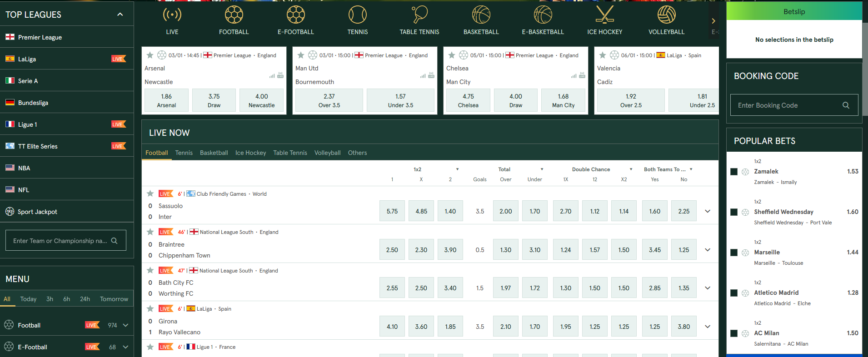Open the Both Teams To market dropdown
This screenshot has height=357, width=868.
pos(691,169)
